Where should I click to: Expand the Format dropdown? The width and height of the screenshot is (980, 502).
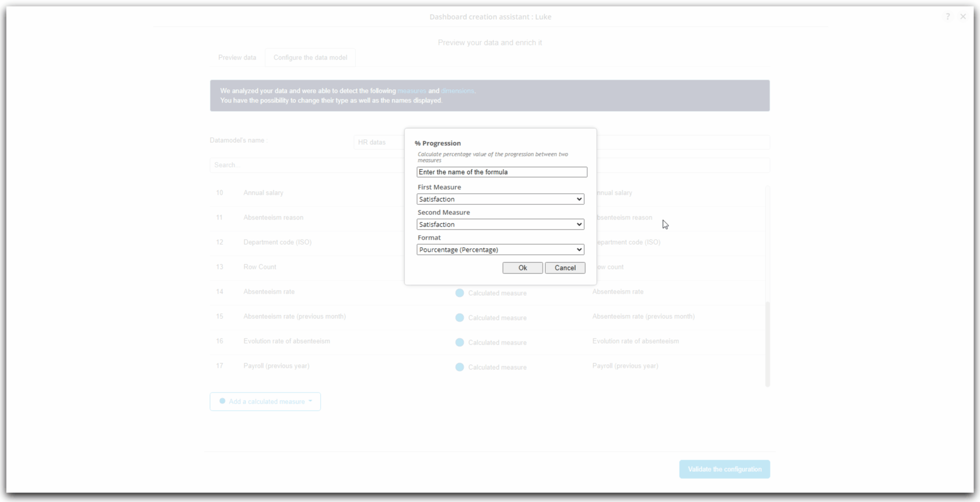pos(500,250)
